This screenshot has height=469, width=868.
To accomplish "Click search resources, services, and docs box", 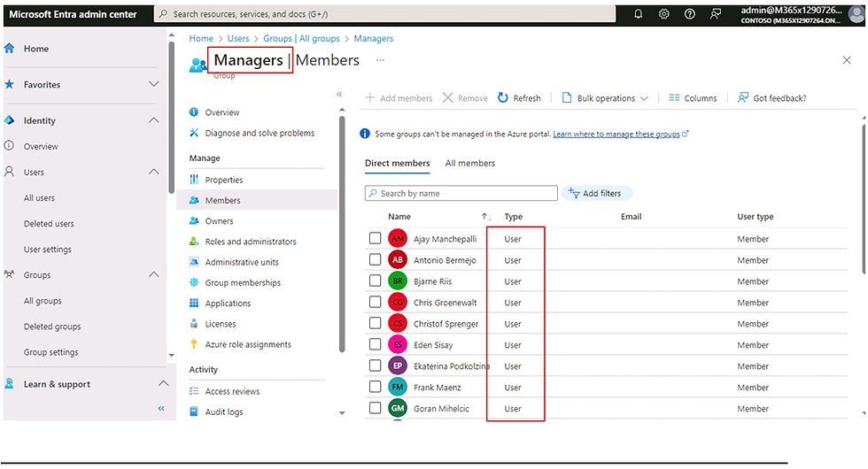I will point(385,14).
